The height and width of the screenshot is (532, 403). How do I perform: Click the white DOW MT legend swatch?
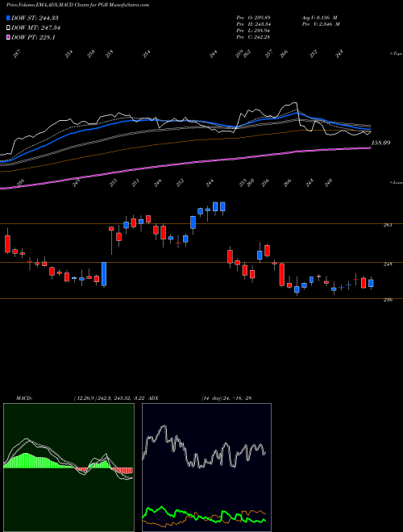(x=8, y=28)
